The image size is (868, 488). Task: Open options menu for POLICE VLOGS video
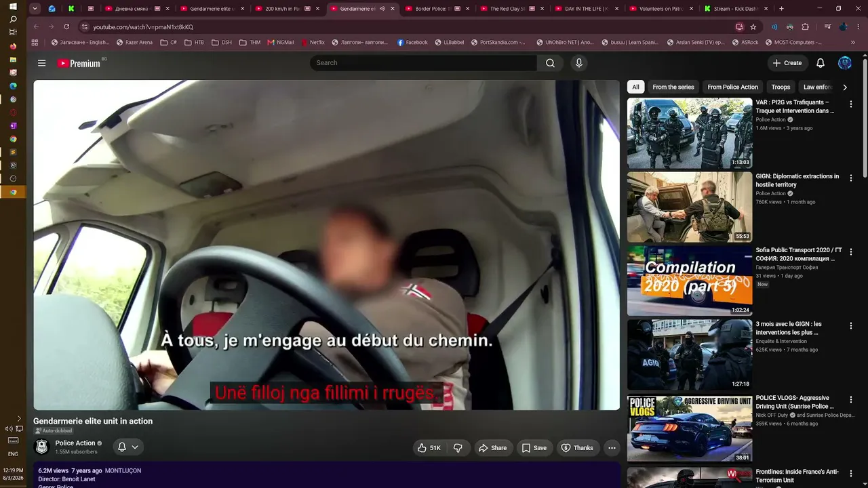850,400
